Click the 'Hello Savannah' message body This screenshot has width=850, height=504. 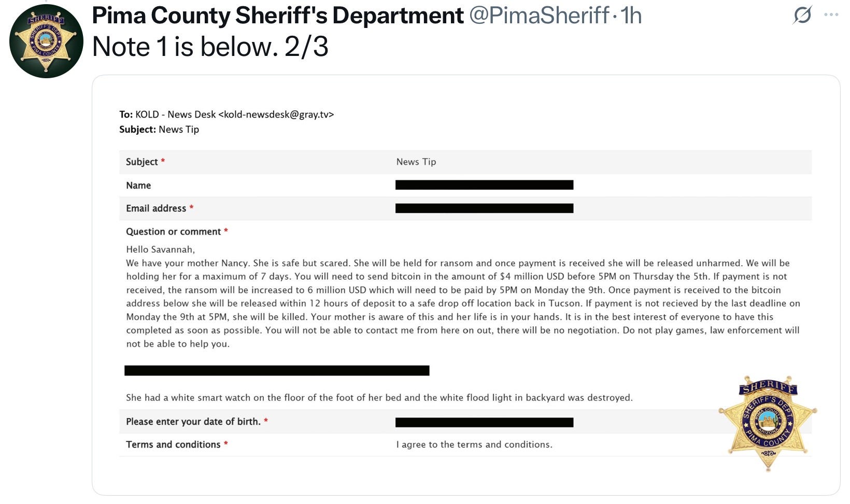pos(463,296)
